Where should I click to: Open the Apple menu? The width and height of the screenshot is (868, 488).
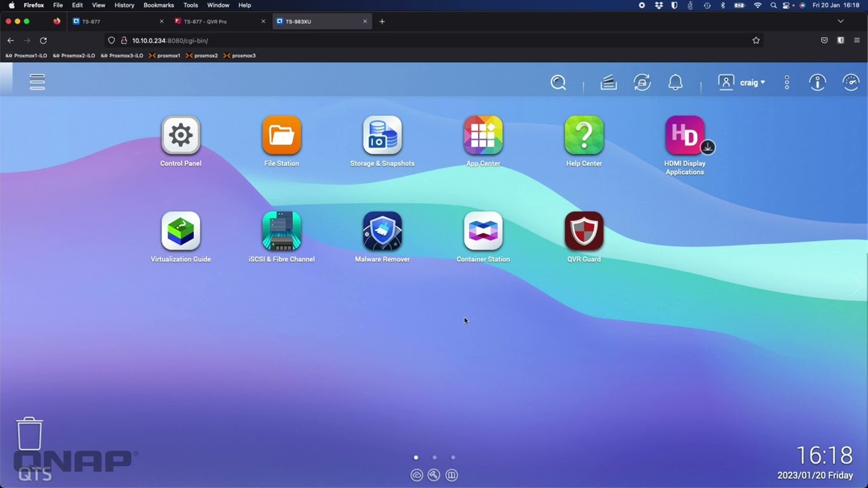12,5
